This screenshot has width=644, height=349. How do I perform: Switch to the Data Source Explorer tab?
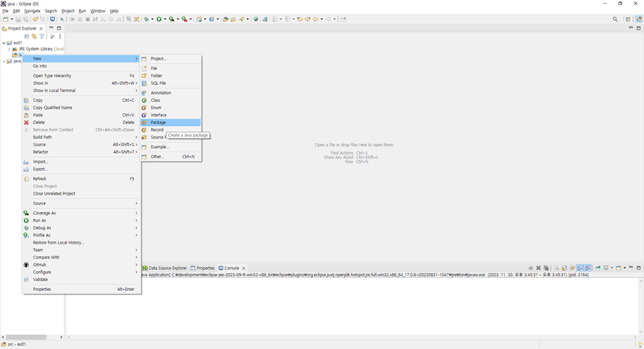coord(164,268)
